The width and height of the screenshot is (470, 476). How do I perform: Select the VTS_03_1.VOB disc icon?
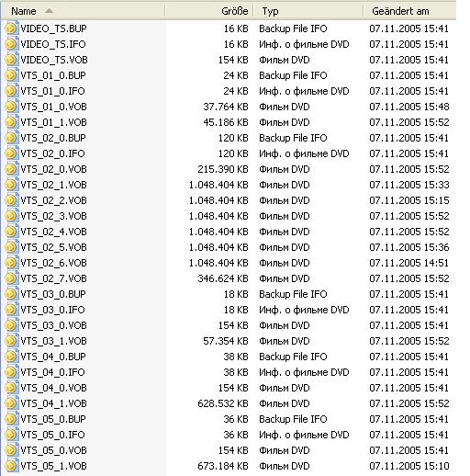pos(11,341)
